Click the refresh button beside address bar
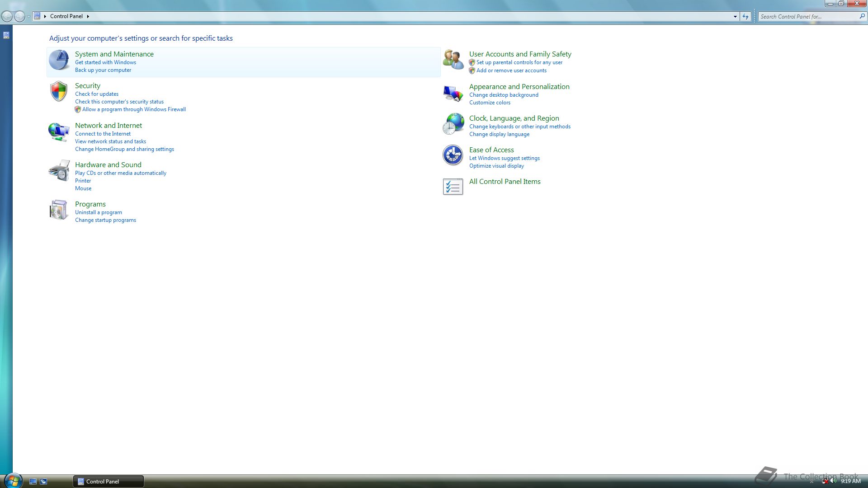The width and height of the screenshot is (868, 488). [745, 16]
